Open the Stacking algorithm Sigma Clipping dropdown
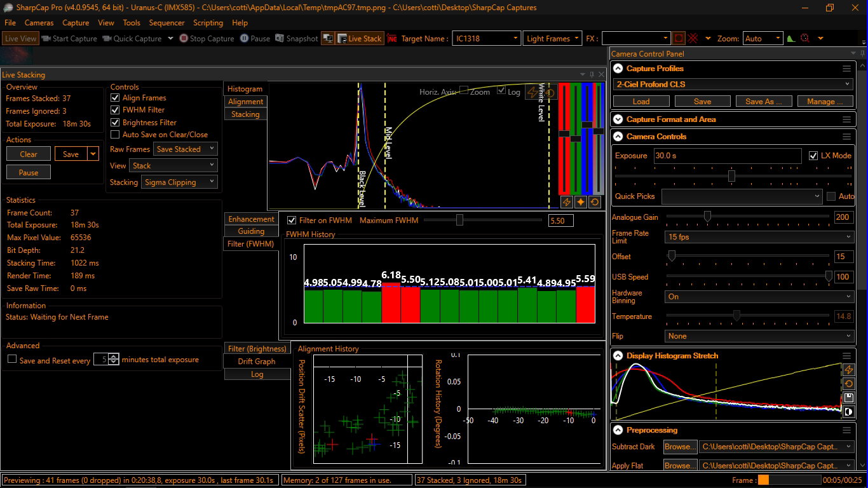Screen dimensions: 868x488 tap(180, 182)
